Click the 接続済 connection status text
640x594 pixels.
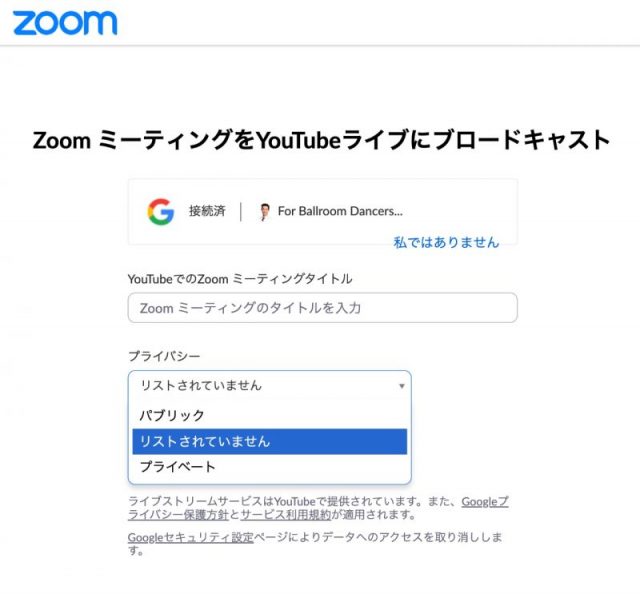tap(207, 212)
